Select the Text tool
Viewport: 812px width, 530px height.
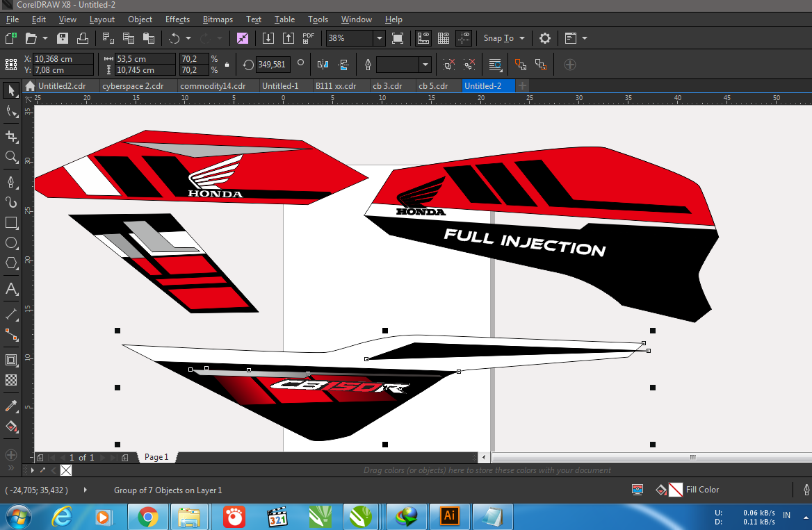click(11, 289)
